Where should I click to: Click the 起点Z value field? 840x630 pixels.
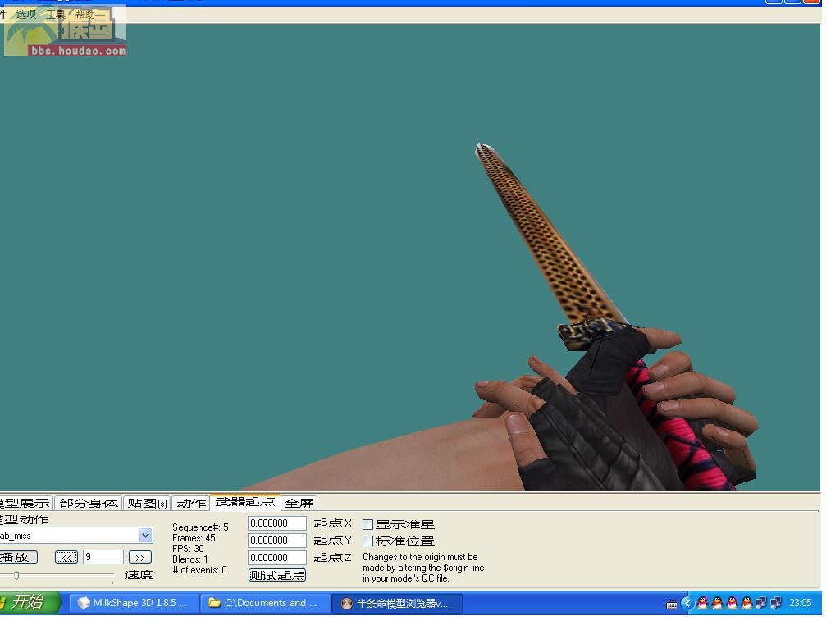(277, 558)
